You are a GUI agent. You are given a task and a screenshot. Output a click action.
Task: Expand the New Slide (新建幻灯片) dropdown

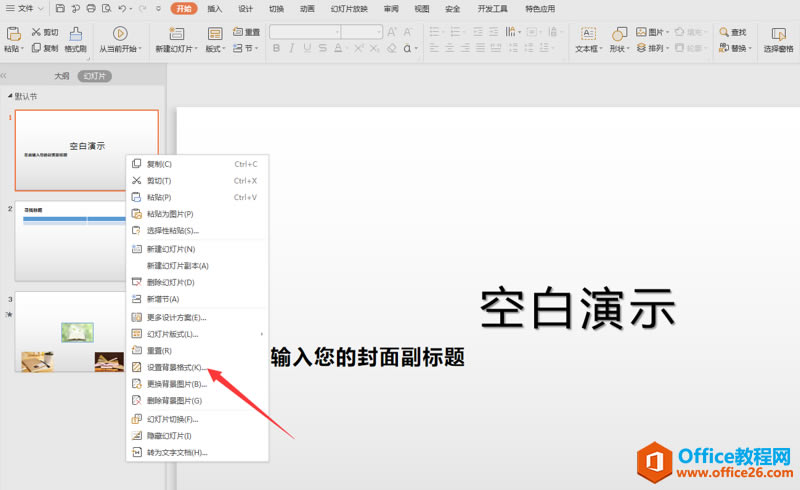pos(195,48)
